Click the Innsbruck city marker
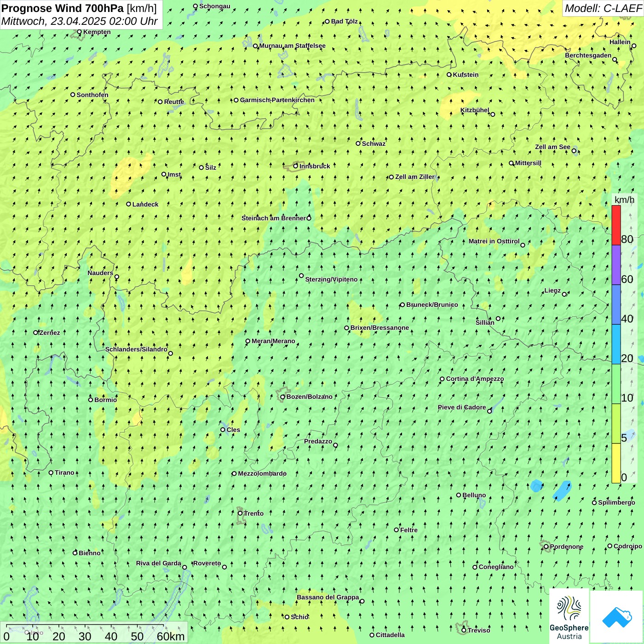The image size is (644, 644). pyautogui.click(x=296, y=166)
